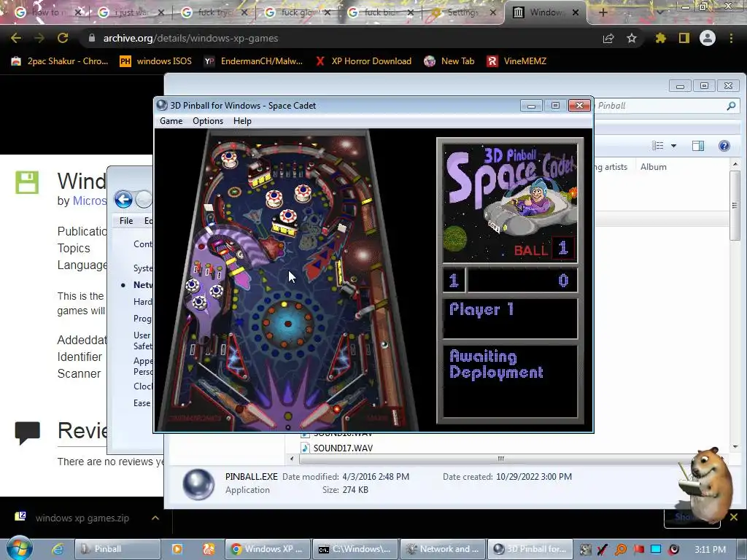
Task: Close the downloads bar with the X
Action: pyautogui.click(x=734, y=517)
